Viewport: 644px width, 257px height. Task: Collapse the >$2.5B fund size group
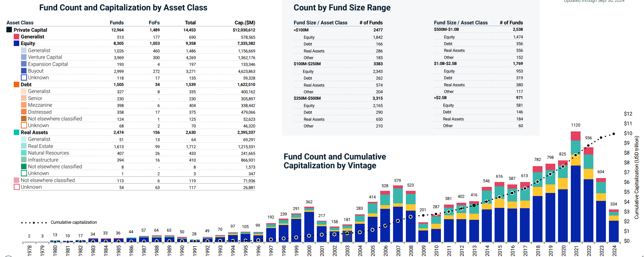tap(440, 98)
